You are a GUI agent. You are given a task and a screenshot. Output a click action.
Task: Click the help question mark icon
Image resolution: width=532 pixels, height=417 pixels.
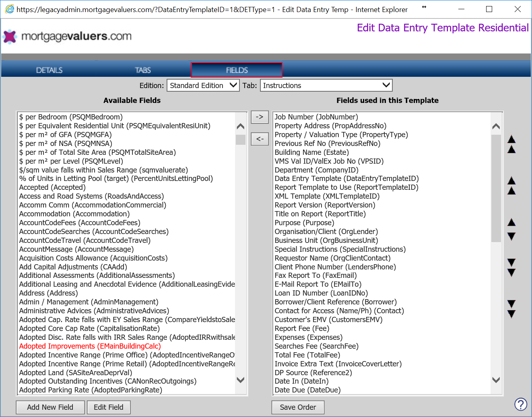pyautogui.click(x=521, y=404)
